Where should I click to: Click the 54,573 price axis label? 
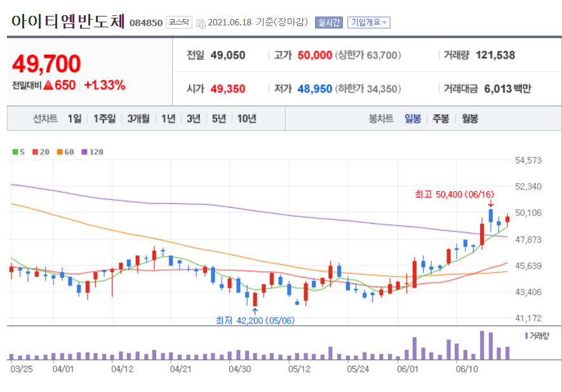528,160
